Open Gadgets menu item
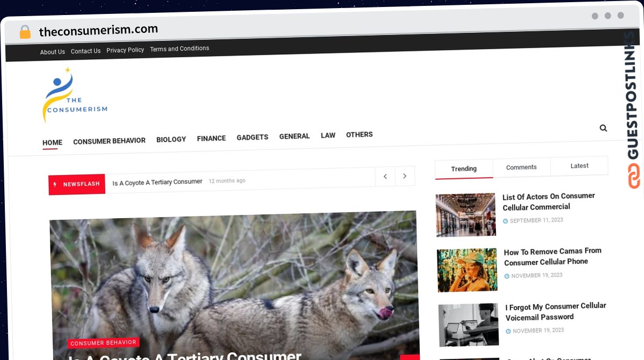The height and width of the screenshot is (360, 644). pyautogui.click(x=252, y=137)
